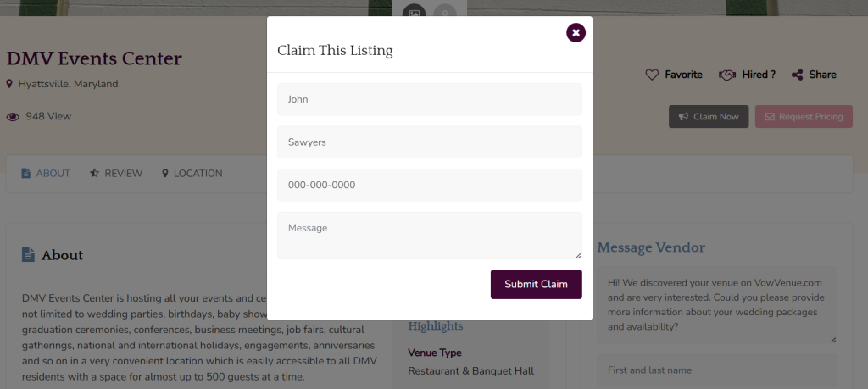The image size is (868, 389).
Task: Click the Favorite heart icon
Action: point(652,75)
